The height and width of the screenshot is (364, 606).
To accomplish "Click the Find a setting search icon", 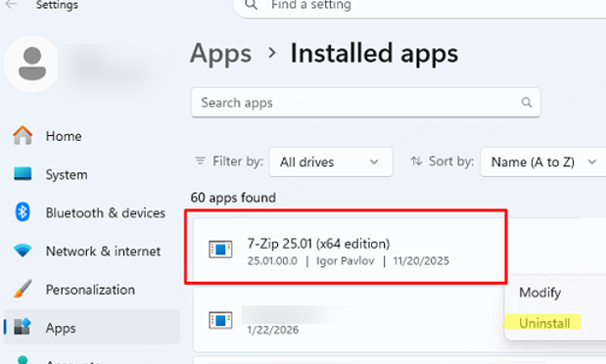I will coord(252,5).
